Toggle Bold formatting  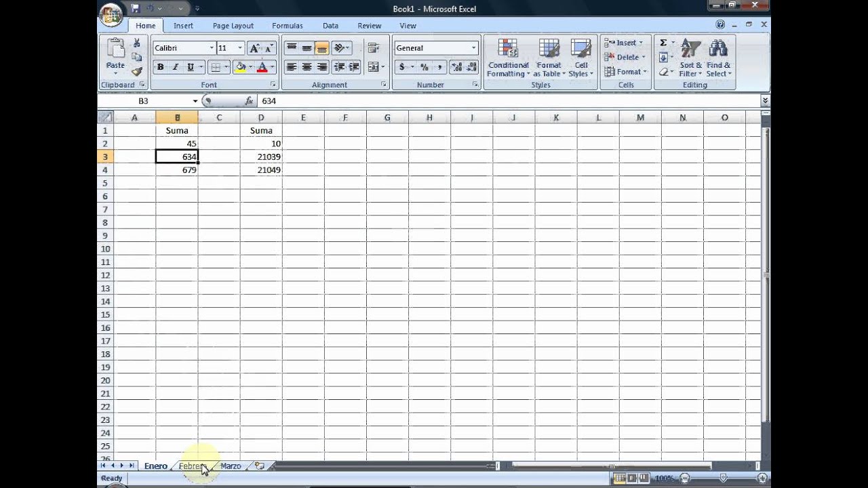[x=161, y=67]
